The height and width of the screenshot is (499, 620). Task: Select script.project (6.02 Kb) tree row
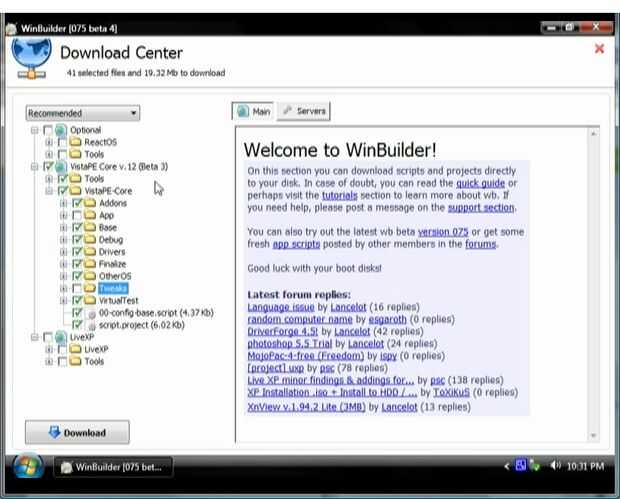(142, 325)
